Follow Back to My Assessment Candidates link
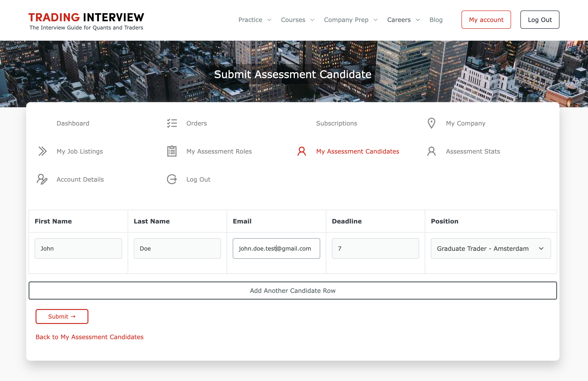 [x=89, y=337]
